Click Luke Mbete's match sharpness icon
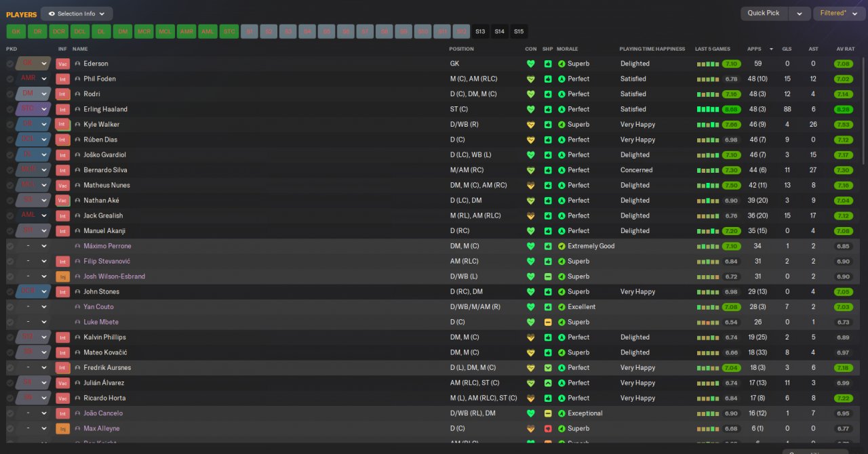Screen dimensions: 868x454 (548, 322)
